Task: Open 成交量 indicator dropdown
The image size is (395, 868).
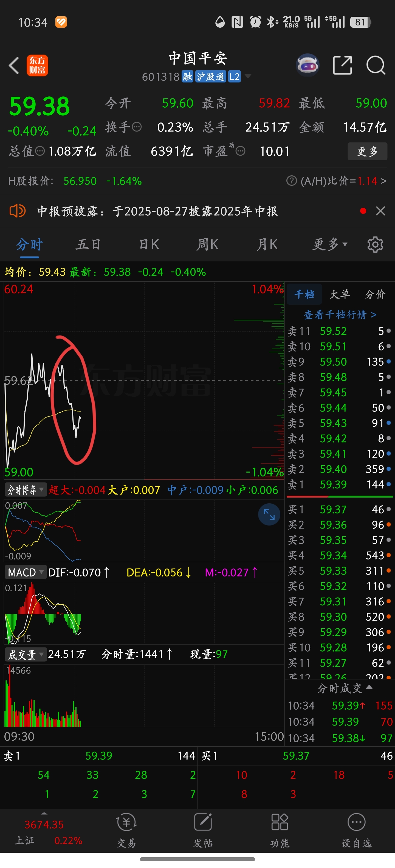Action: click(x=25, y=654)
